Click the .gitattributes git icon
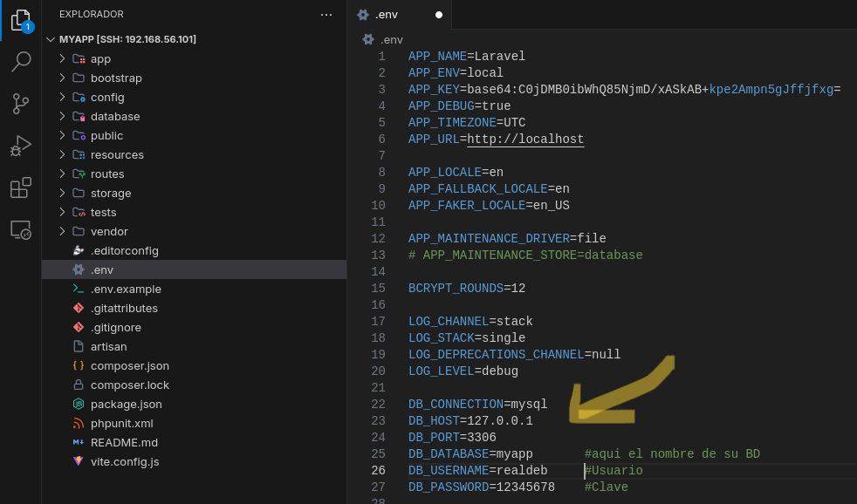This screenshot has width=857, height=504. [79, 308]
